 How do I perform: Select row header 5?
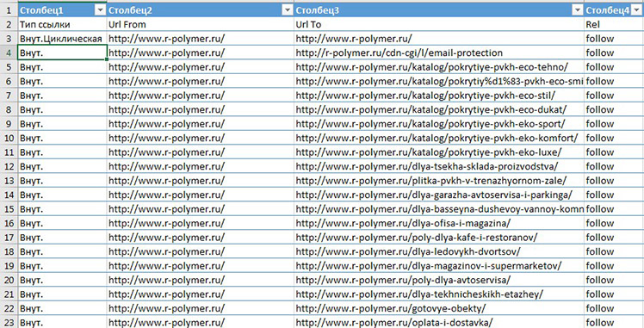click(9, 67)
